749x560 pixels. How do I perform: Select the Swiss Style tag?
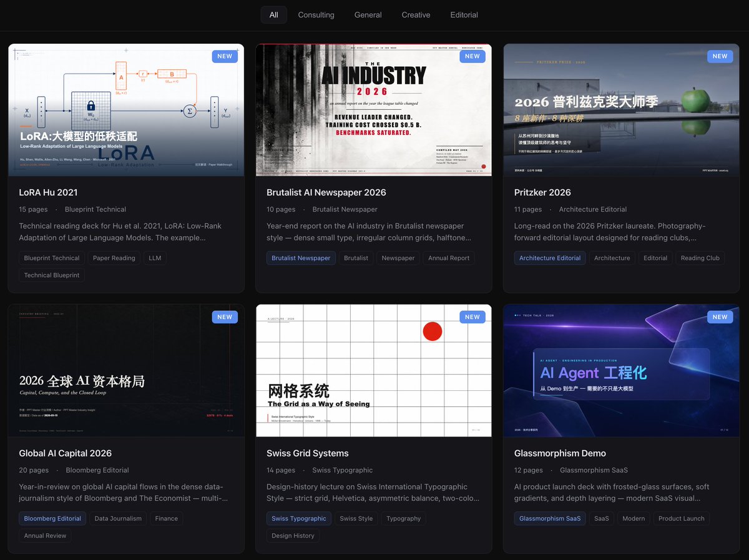point(356,518)
